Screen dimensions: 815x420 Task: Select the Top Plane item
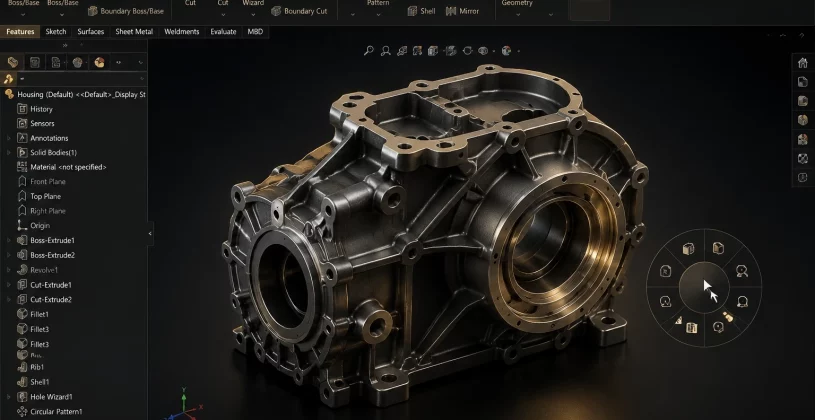[39, 196]
